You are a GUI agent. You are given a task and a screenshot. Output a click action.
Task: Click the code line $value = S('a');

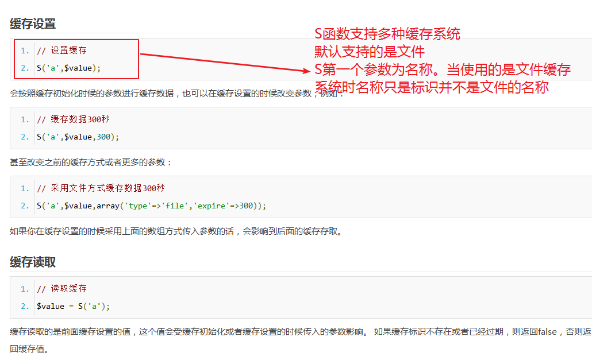point(73,306)
